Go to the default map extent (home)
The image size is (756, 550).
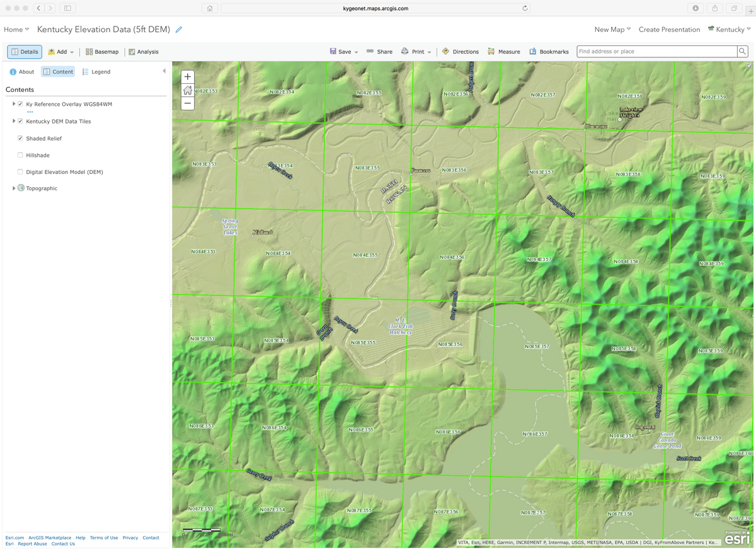187,90
